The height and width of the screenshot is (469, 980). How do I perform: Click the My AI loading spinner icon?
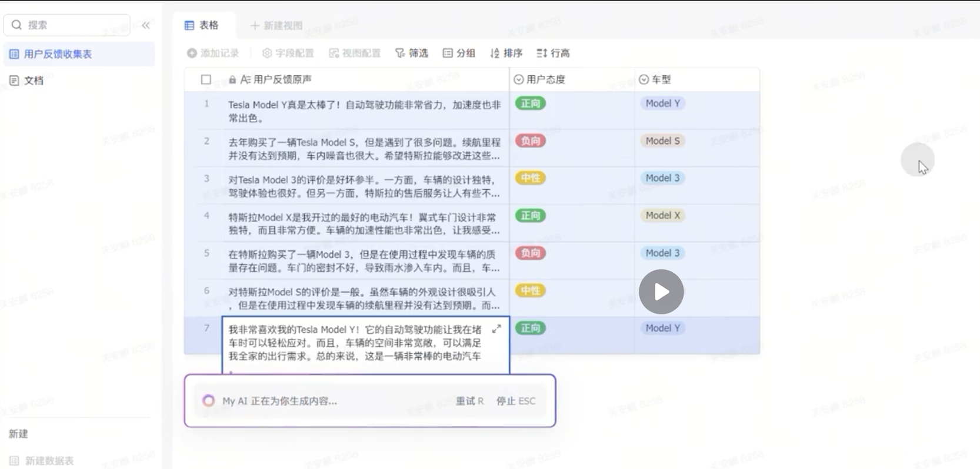(208, 401)
